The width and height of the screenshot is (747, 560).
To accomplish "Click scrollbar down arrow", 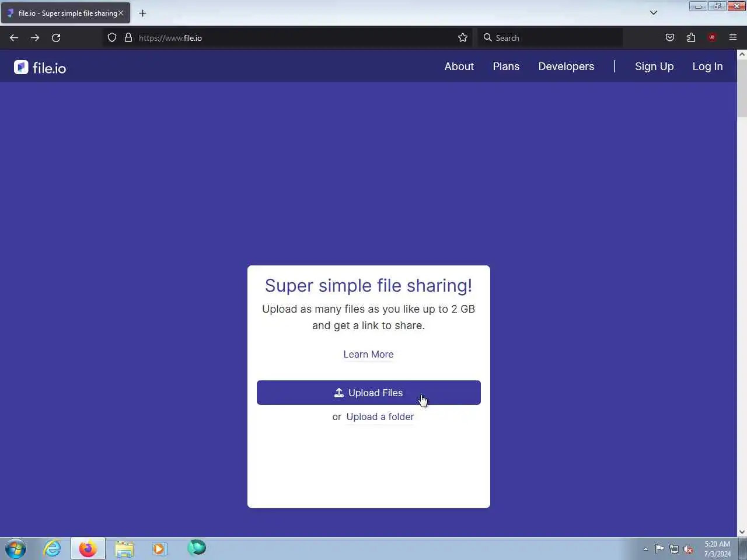I will coord(742,532).
